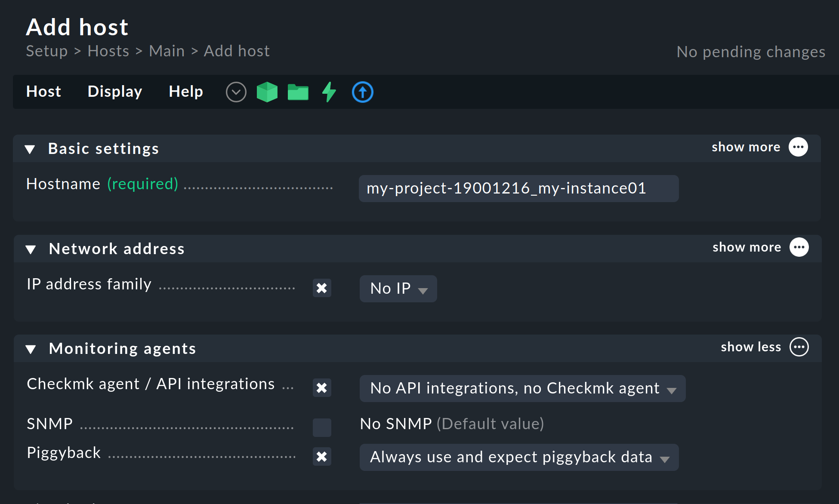Click the blue upload arrow icon
The height and width of the screenshot is (504, 839).
click(362, 92)
